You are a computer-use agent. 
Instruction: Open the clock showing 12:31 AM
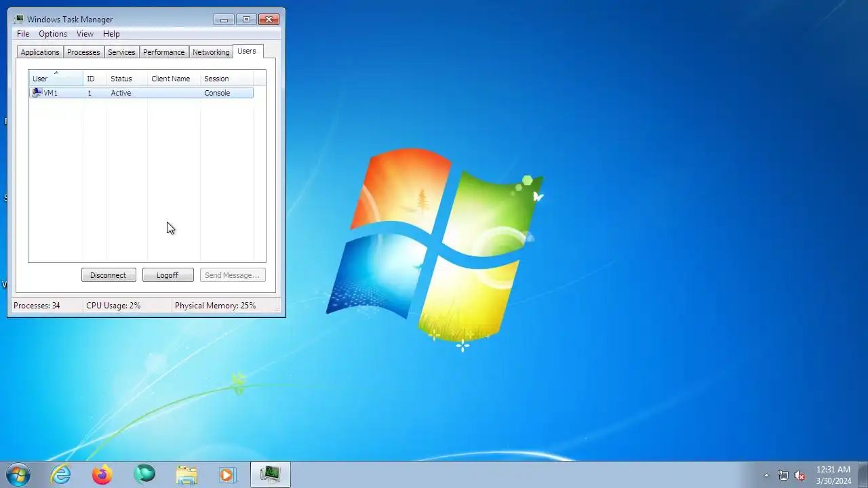(x=833, y=475)
